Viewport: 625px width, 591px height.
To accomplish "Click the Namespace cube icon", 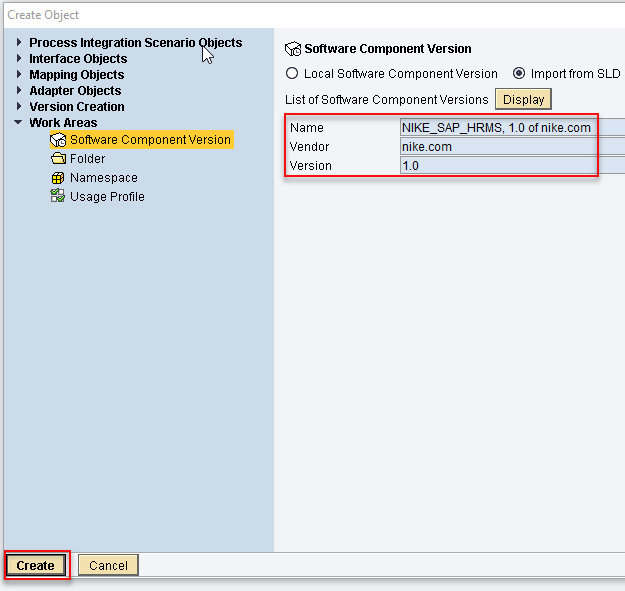I will click(58, 178).
